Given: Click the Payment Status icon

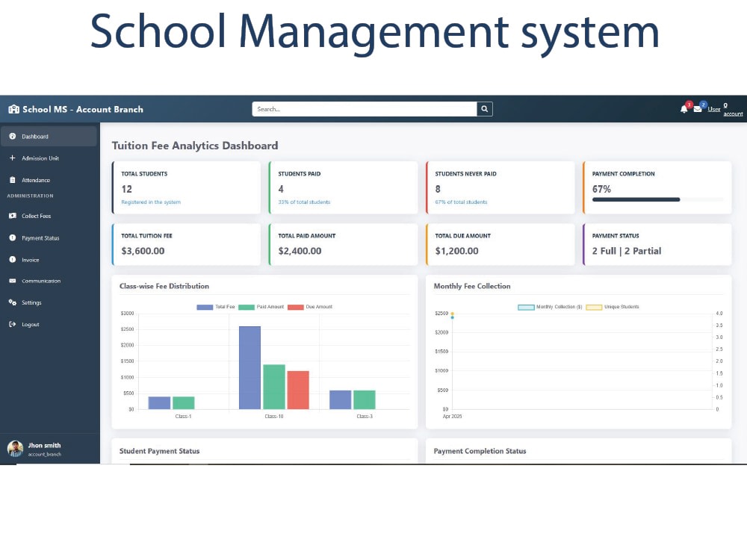Looking at the screenshot, I should [x=13, y=237].
